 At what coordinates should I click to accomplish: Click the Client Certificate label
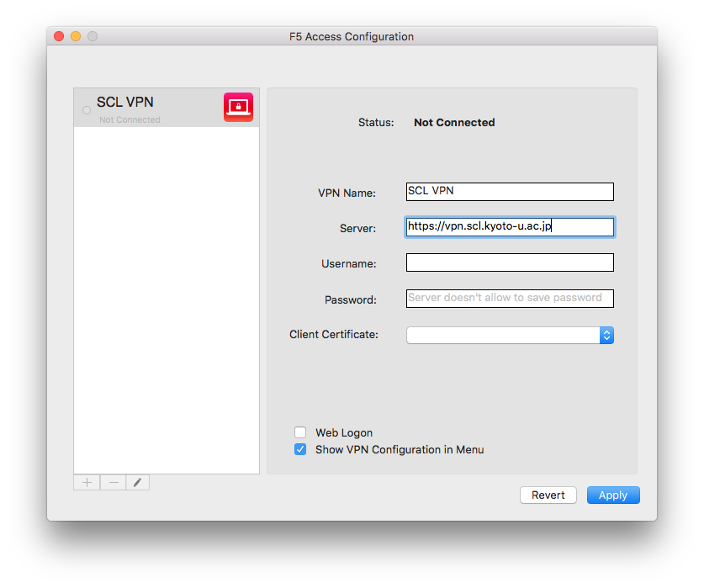(334, 334)
